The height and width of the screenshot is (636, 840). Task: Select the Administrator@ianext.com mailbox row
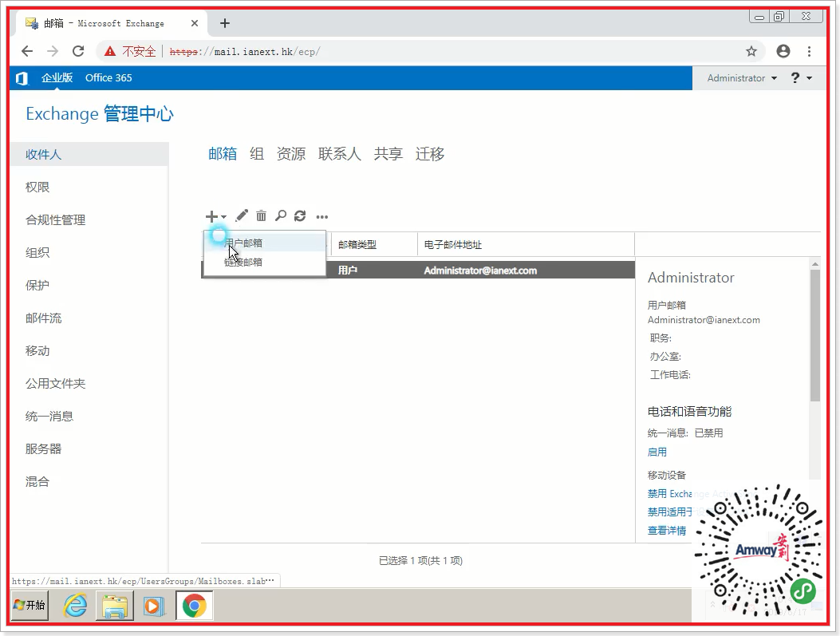point(418,270)
